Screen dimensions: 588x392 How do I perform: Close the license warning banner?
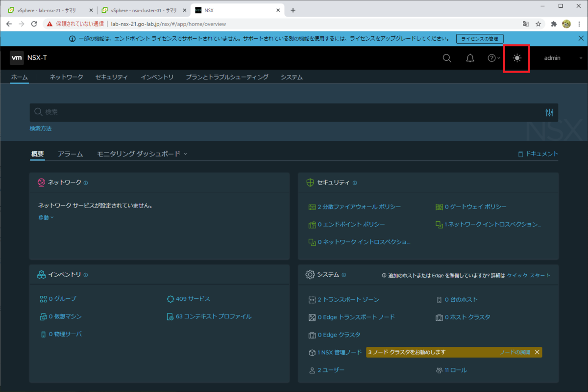(x=581, y=38)
